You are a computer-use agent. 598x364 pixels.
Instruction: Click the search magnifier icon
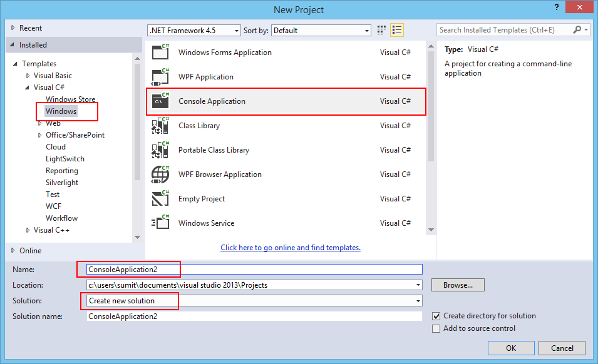point(577,29)
